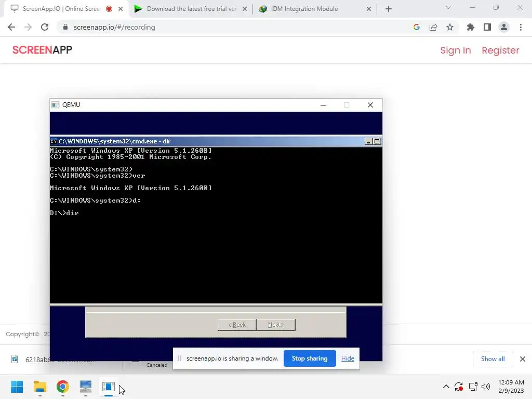
Task: Minimize the QEMU window
Action: [323, 105]
